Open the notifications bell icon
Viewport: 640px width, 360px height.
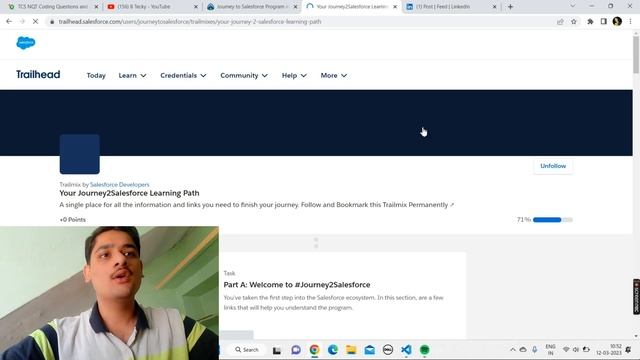[629, 350]
